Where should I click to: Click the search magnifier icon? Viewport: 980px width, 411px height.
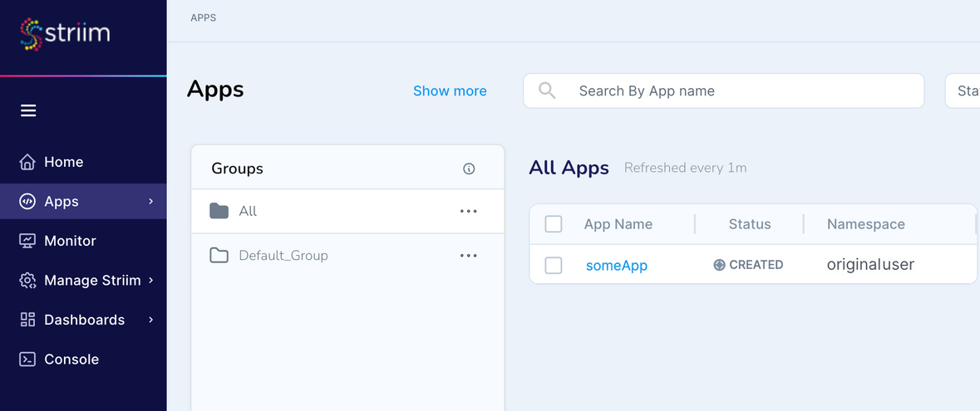[547, 91]
